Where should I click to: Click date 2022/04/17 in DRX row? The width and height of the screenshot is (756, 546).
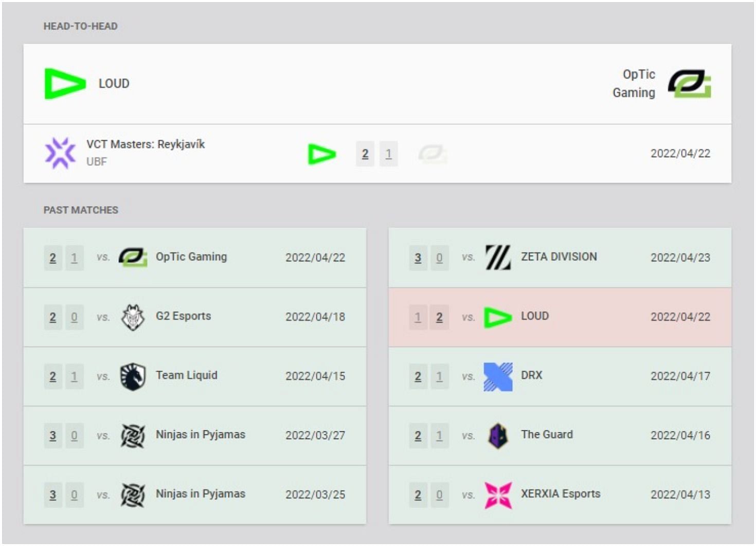point(680,376)
